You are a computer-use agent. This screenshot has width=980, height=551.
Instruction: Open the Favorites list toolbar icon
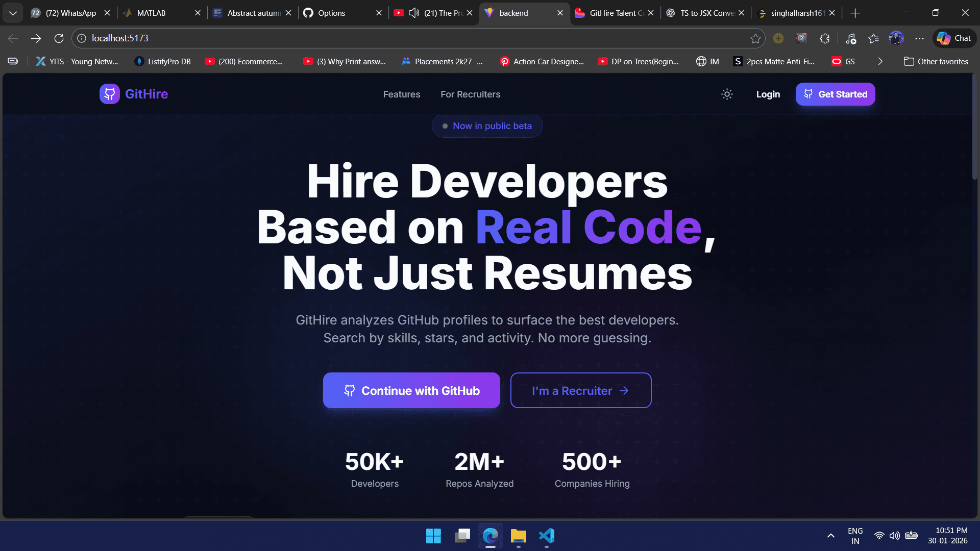point(873,38)
